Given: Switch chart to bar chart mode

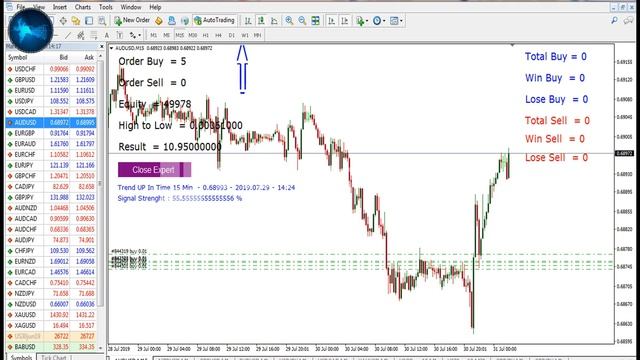Looking at the screenshot, I should pyautogui.click(x=248, y=20).
